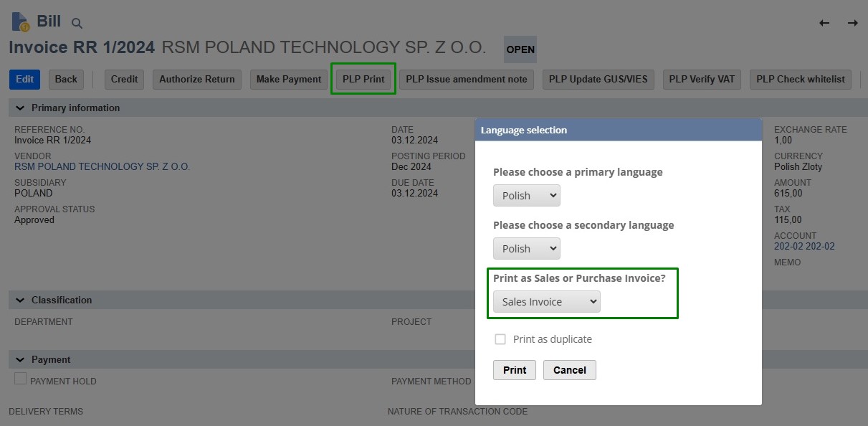The image size is (868, 426).
Task: Open the primary language dropdown
Action: click(526, 196)
